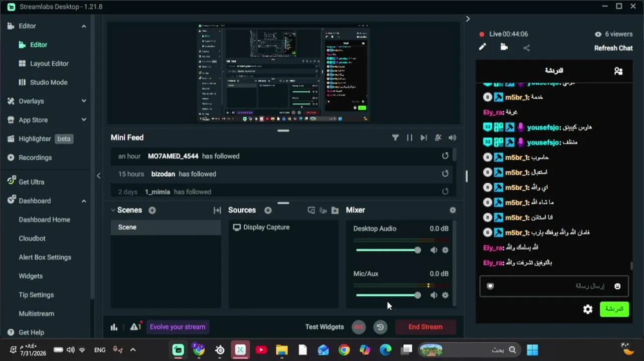Open YouTube from the Windows taskbar
Viewport: 644px width, 361px height.
[261, 349]
